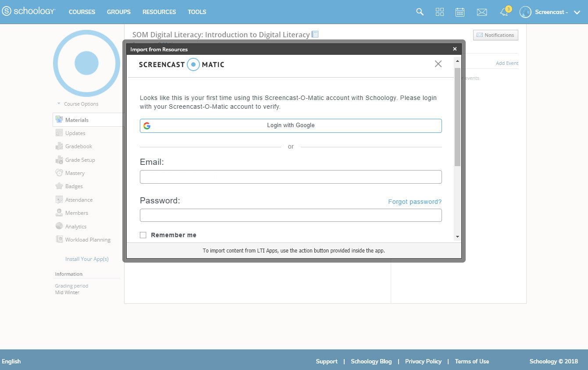588x370 pixels.
Task: Open the COURSES menu
Action: coord(82,12)
